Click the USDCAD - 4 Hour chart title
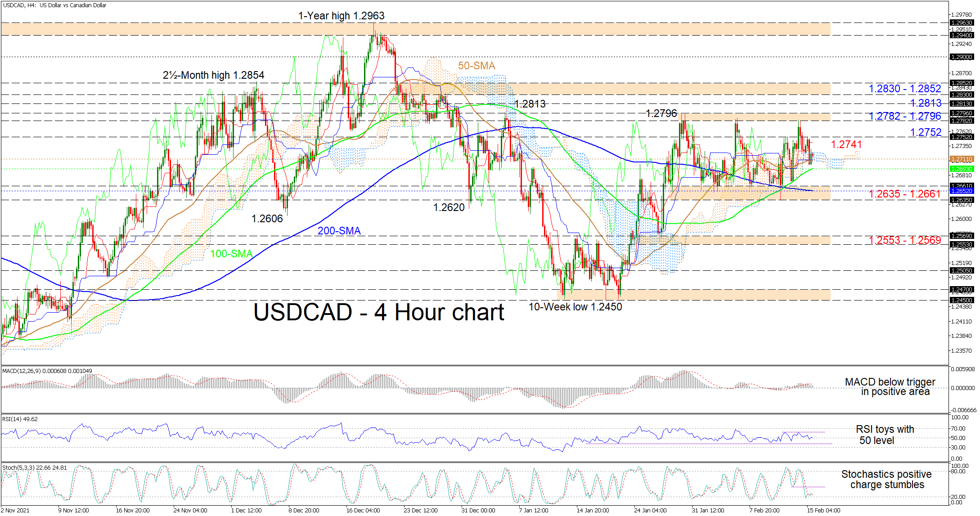980x516 pixels. pos(378,312)
